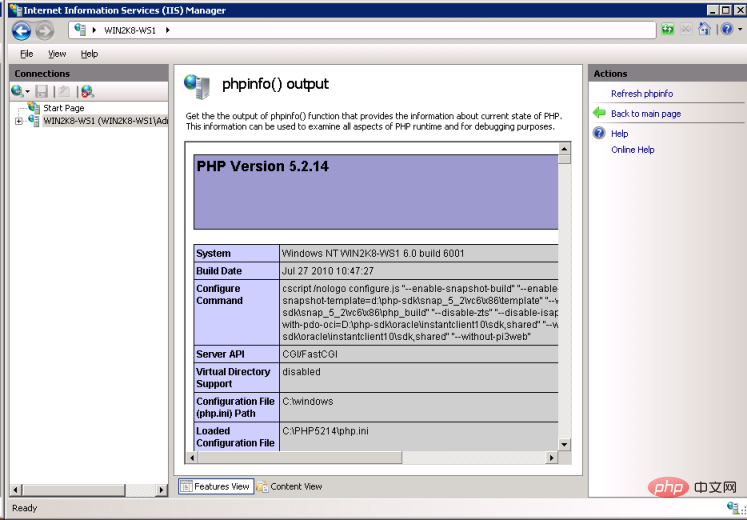Screen dimensions: 747x520
Task: Click the green refresh page icon
Action: pos(667,30)
